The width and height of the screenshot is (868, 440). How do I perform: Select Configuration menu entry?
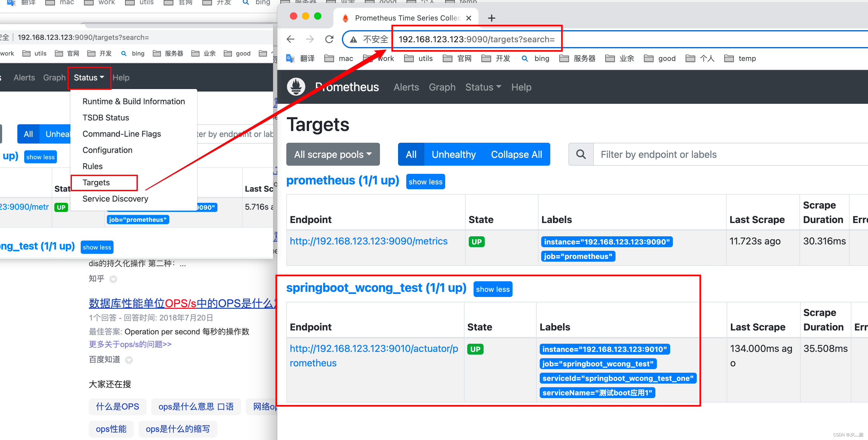point(133,150)
